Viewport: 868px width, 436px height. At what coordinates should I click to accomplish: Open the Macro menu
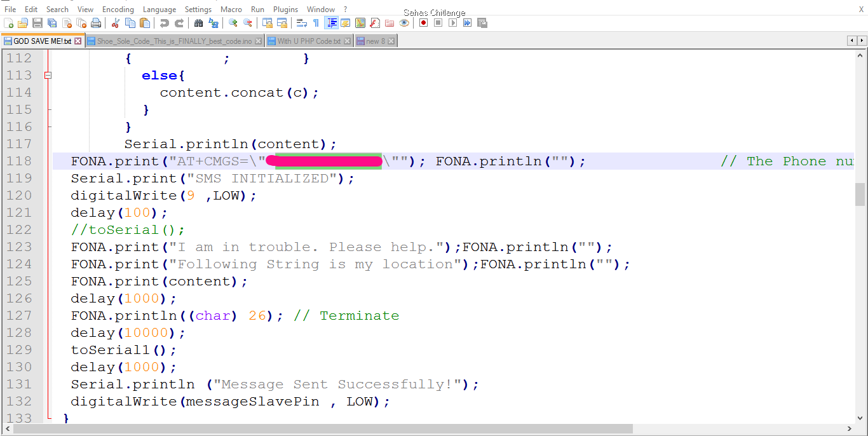click(231, 9)
